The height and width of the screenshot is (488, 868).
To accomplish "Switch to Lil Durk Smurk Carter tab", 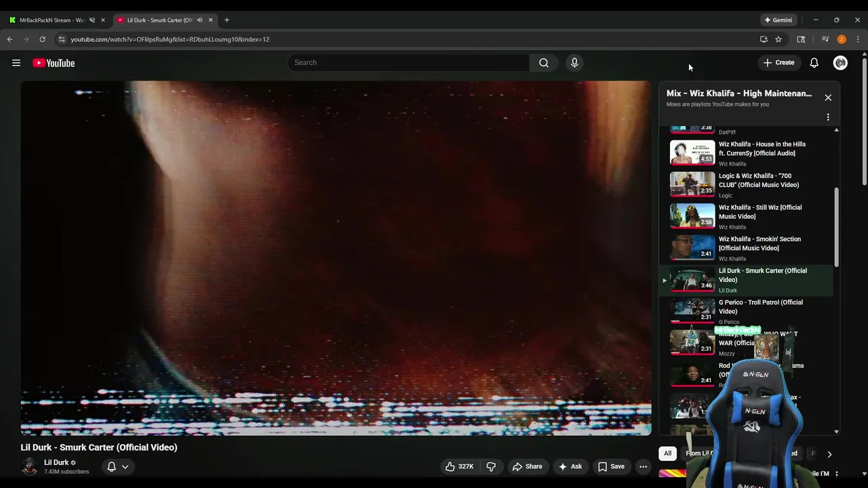I will tap(159, 20).
